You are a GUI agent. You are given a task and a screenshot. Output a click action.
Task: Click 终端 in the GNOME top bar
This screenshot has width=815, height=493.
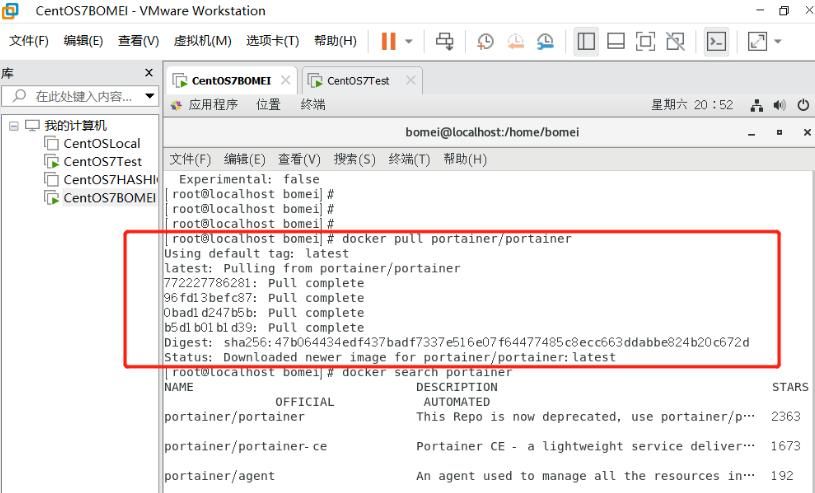tap(313, 105)
